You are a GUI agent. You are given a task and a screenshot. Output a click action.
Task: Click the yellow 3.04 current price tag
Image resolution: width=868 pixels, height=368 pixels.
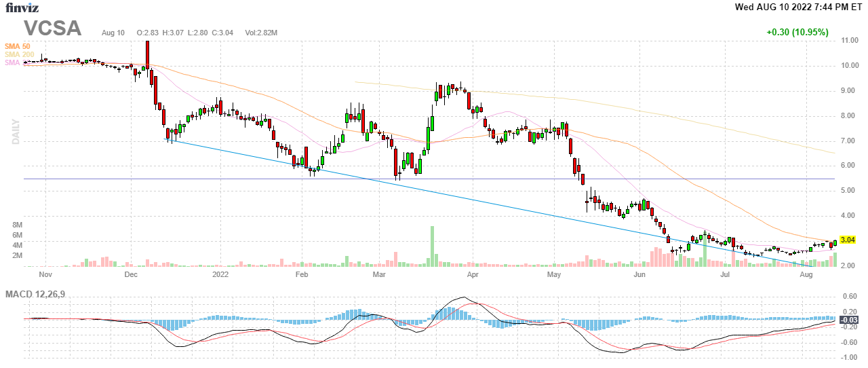[x=847, y=240]
